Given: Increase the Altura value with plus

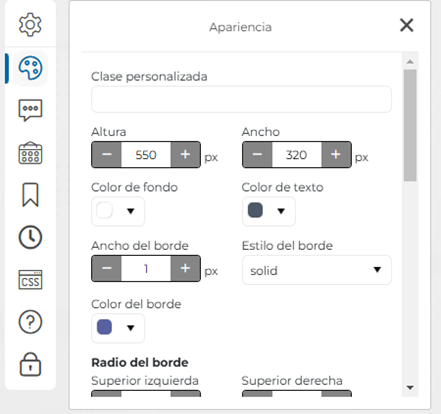Looking at the screenshot, I should coord(185,155).
